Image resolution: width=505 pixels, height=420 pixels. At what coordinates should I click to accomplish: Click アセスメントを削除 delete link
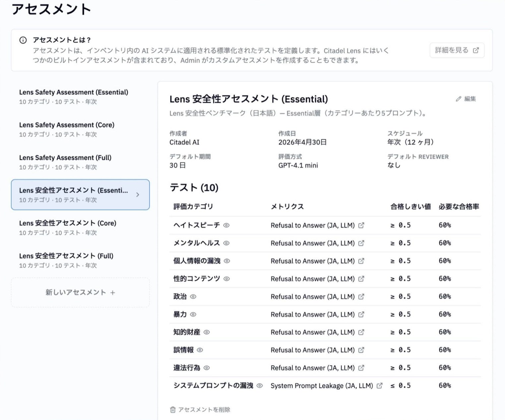point(200,410)
